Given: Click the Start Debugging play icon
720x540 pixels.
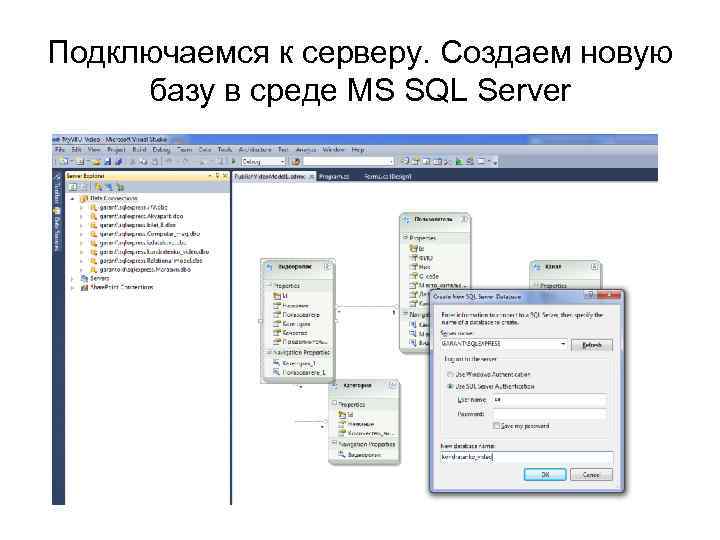Looking at the screenshot, I should pos(233,162).
